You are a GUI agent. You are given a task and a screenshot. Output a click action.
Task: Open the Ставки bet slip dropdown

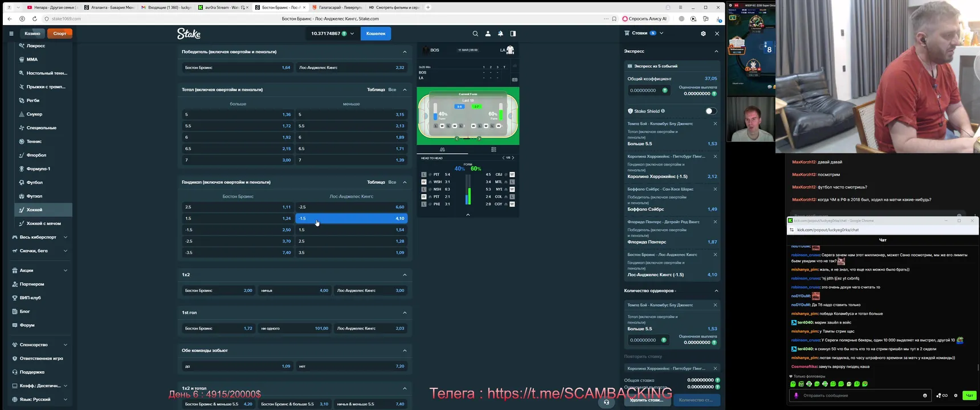[x=647, y=33]
